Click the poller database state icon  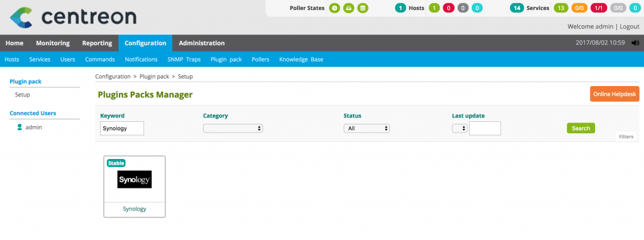pyautogui.click(x=363, y=8)
